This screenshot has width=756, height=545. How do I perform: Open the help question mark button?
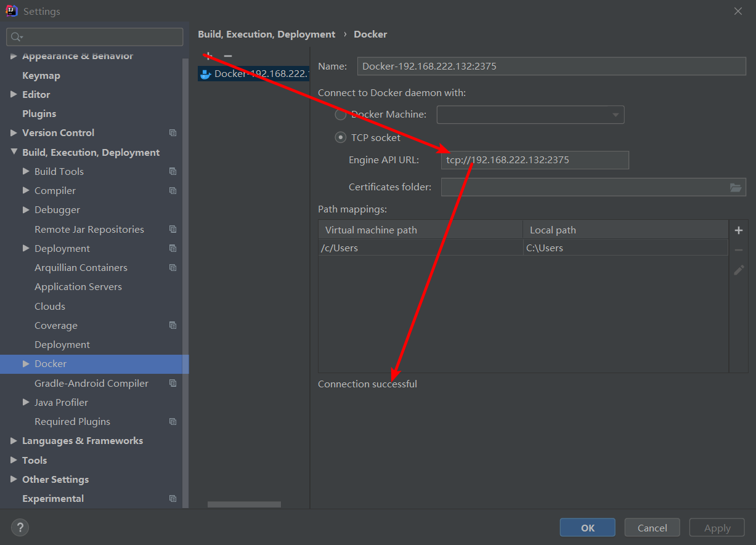click(20, 527)
